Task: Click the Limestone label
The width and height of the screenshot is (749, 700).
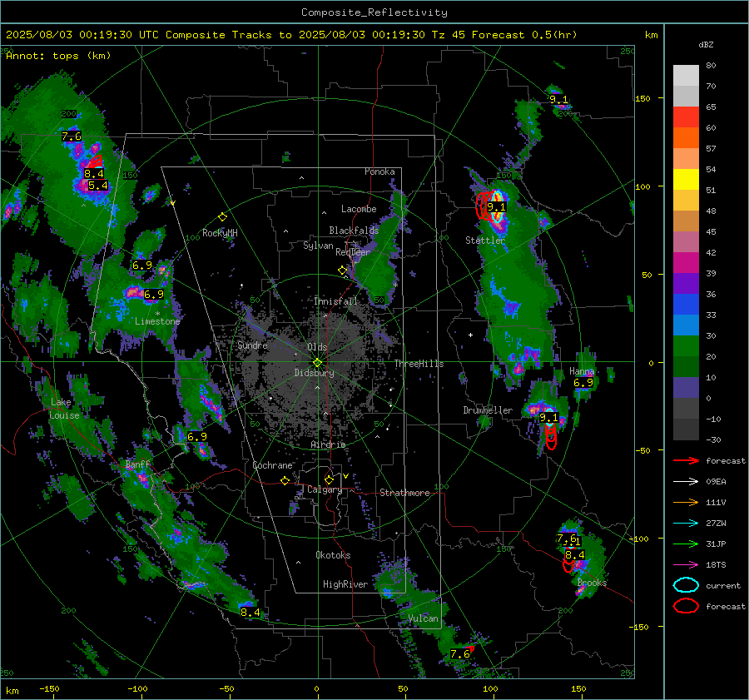Action: [157, 321]
